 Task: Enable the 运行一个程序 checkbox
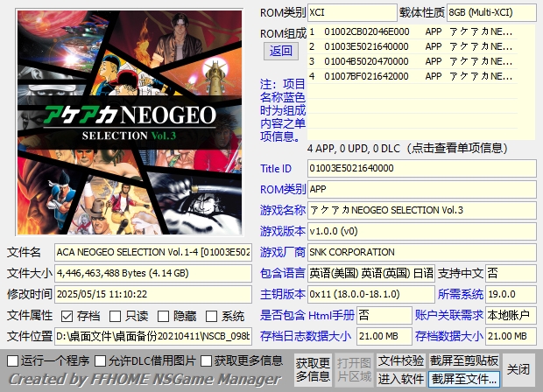coord(13,360)
